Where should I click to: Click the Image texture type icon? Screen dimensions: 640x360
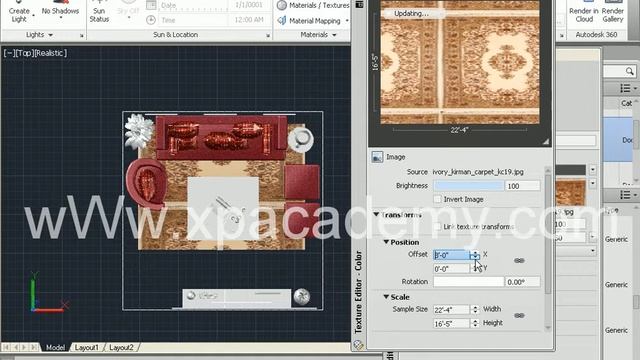[x=377, y=157]
